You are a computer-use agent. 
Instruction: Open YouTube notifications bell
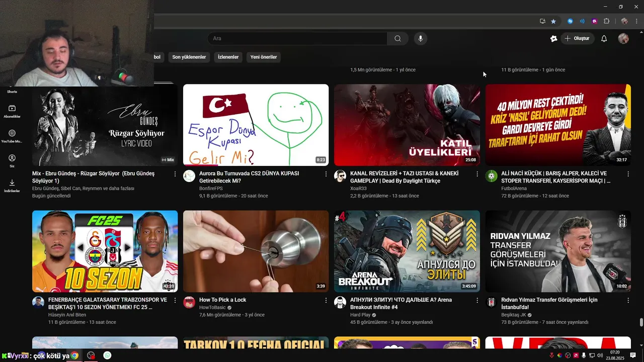604,39
